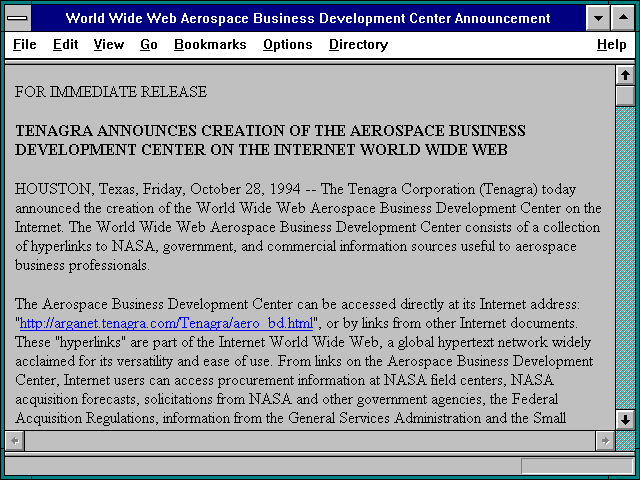Follow the arganet.tenagra.com aero_bd.html link
Image resolution: width=640 pixels, height=480 pixels.
pyautogui.click(x=166, y=323)
